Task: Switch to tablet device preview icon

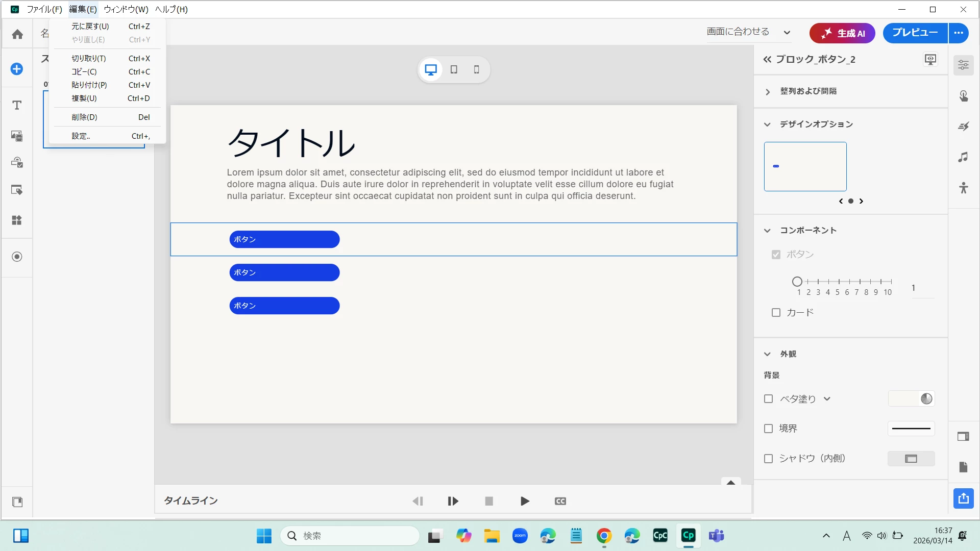Action: 454,69
